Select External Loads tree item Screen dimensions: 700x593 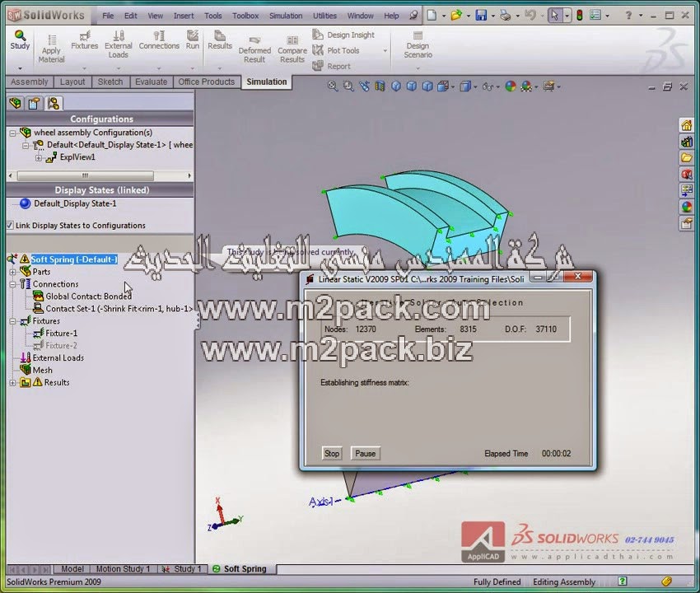tap(52, 358)
